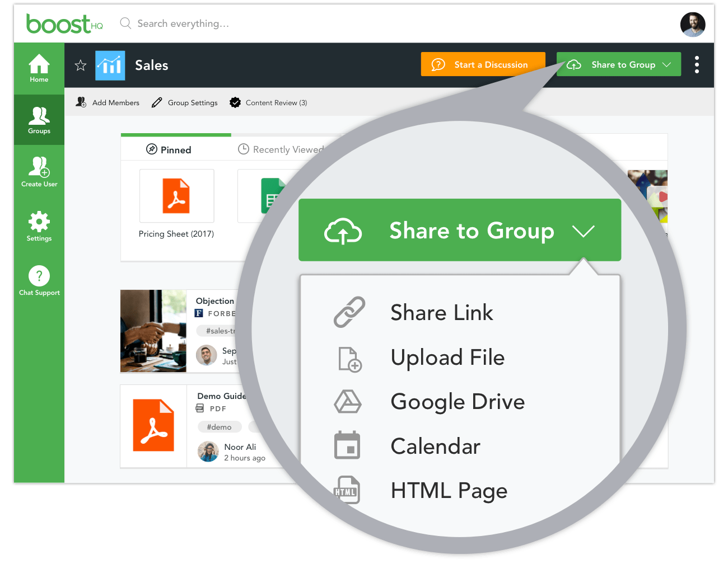728x564 pixels.
Task: Click the Sales group chart icon
Action: 110,65
